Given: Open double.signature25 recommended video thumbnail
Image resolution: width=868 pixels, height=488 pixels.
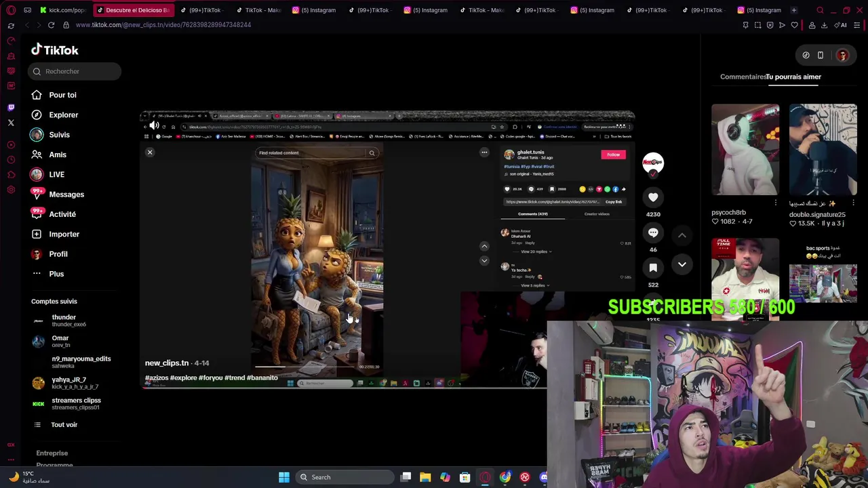Looking at the screenshot, I should 823,150.
